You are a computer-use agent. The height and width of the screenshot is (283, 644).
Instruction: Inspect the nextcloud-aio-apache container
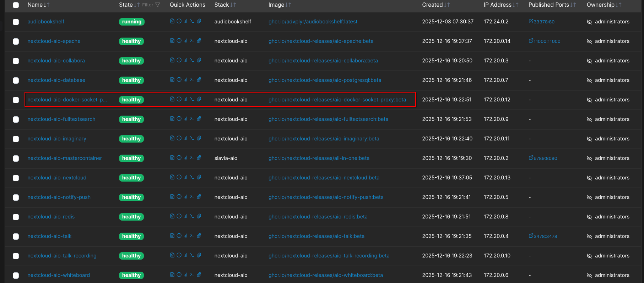tap(179, 41)
